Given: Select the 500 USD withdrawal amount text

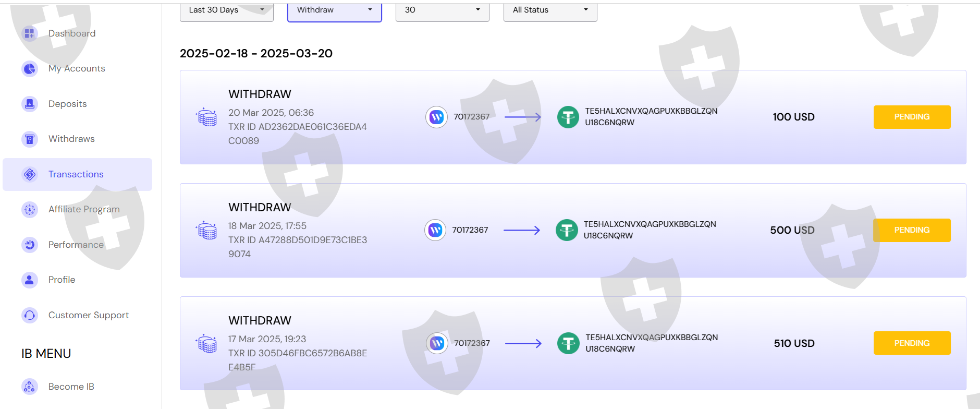Looking at the screenshot, I should (792, 230).
